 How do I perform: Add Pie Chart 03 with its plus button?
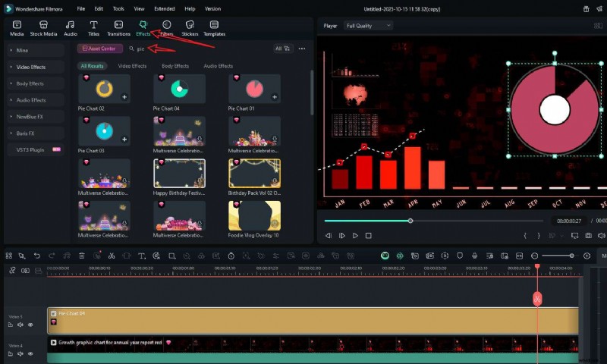pos(124,139)
